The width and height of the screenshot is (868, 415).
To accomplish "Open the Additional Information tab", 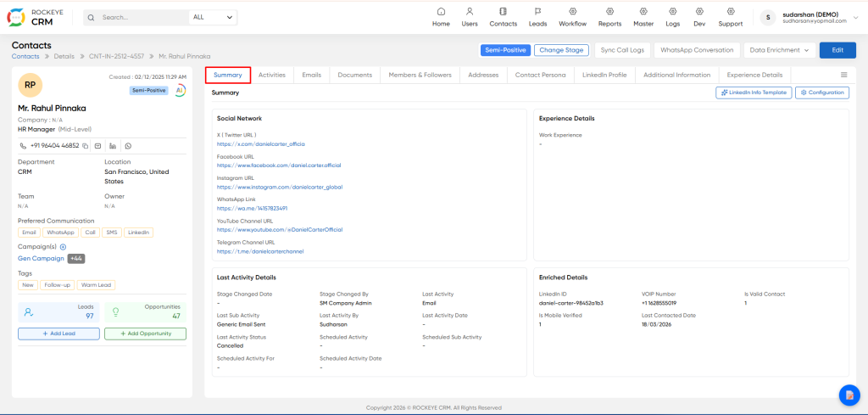I will point(676,75).
